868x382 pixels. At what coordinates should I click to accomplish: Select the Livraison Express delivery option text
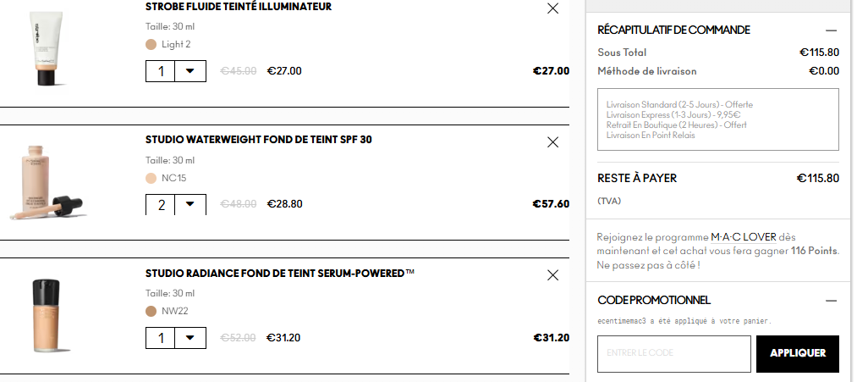pos(673,115)
